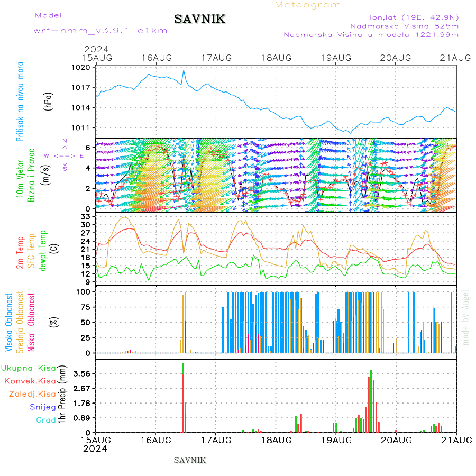Click 17AUG on the bottom date axis
Viewport: 476px width, 476px height.
pos(216,440)
